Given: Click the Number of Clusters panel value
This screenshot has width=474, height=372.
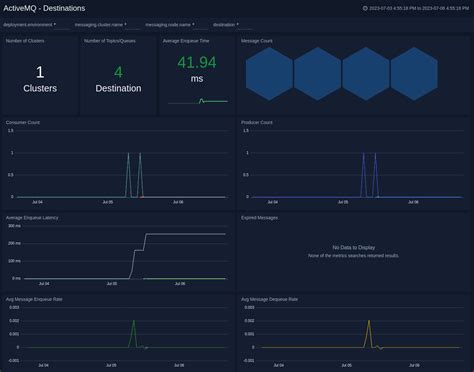Looking at the screenshot, I should 40,79.
